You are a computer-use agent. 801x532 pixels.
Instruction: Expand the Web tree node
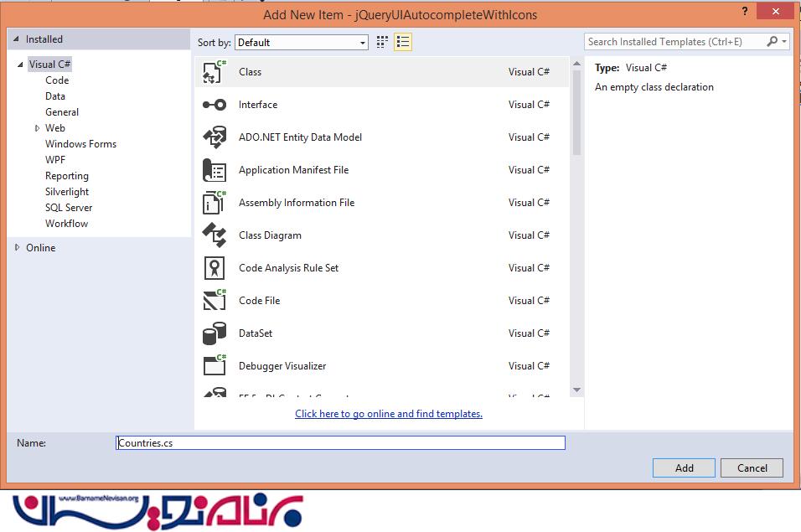(38, 128)
